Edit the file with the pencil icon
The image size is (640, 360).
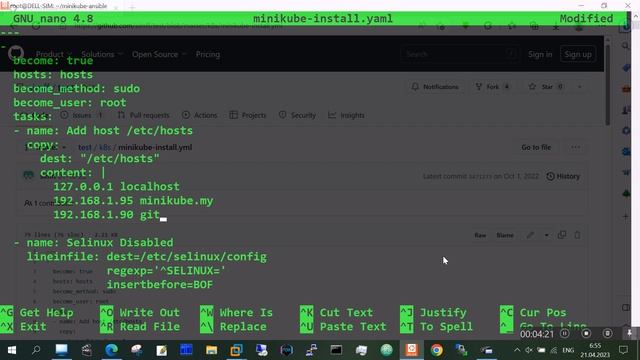click(x=530, y=235)
